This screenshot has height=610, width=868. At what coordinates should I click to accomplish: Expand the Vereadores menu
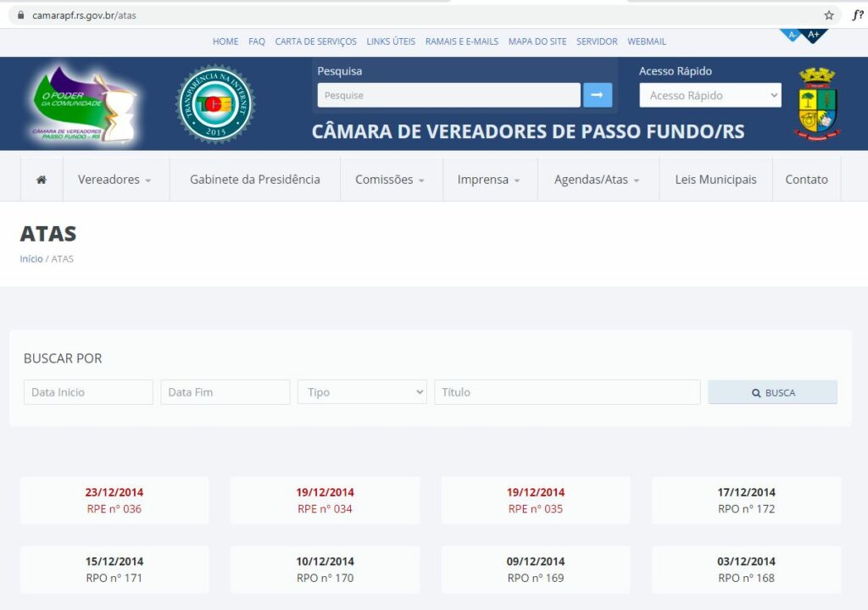(114, 180)
